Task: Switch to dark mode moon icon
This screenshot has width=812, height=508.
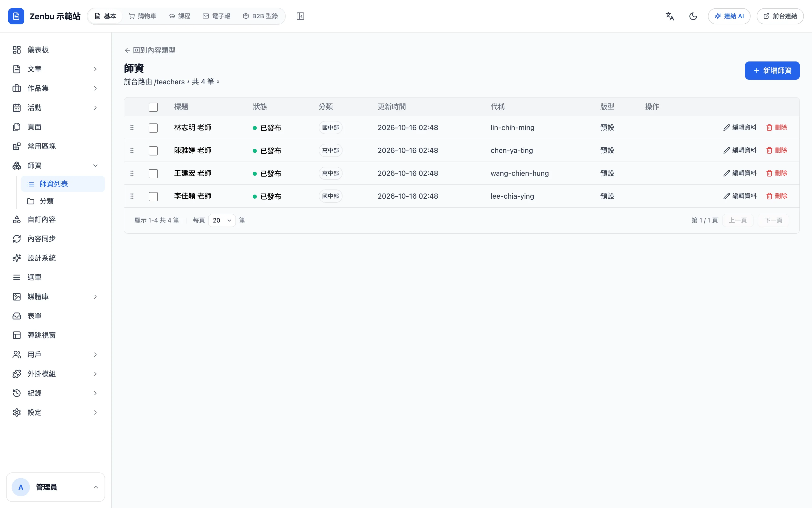Action: click(693, 16)
